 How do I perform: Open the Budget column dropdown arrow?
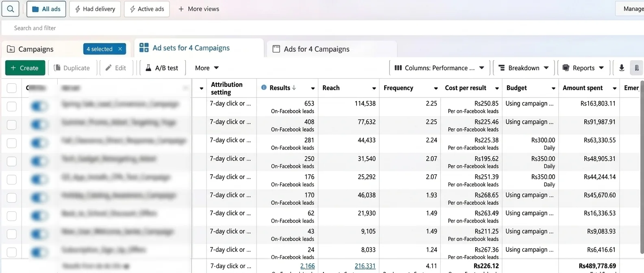553,88
